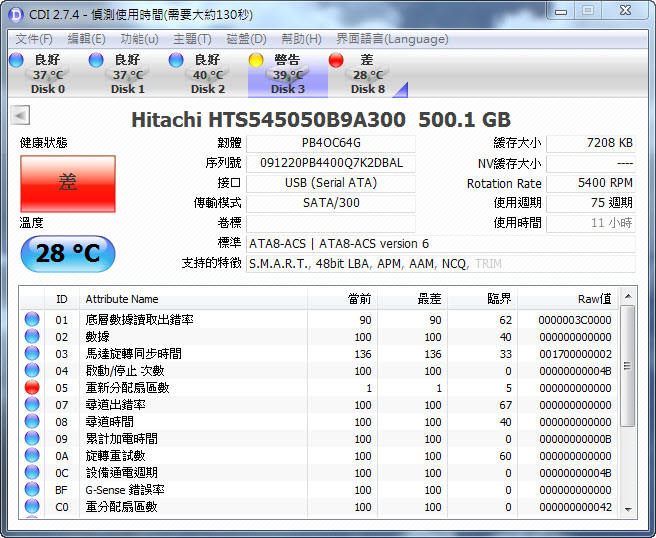Click the blue status icon at Disk 2
The image size is (656, 538).
(x=176, y=60)
